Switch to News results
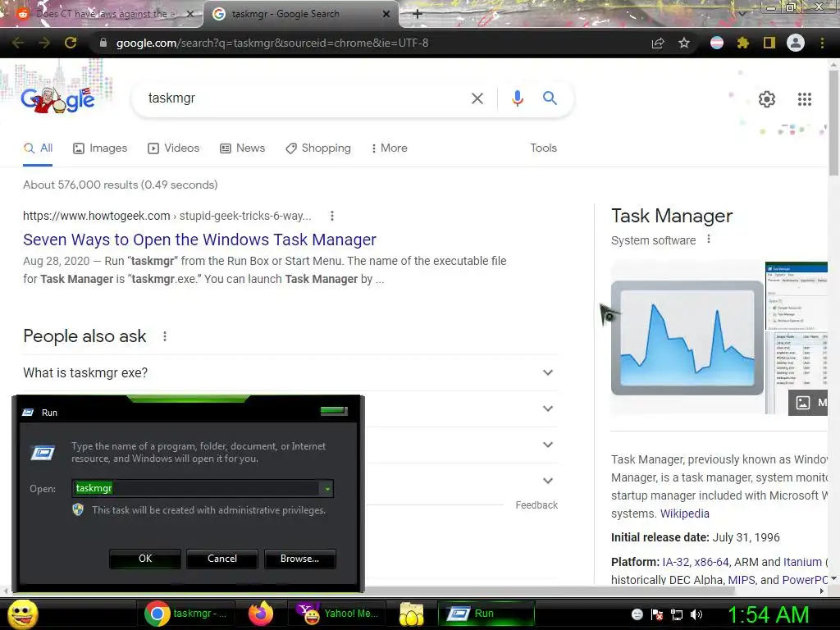The image size is (840, 630). 243,148
